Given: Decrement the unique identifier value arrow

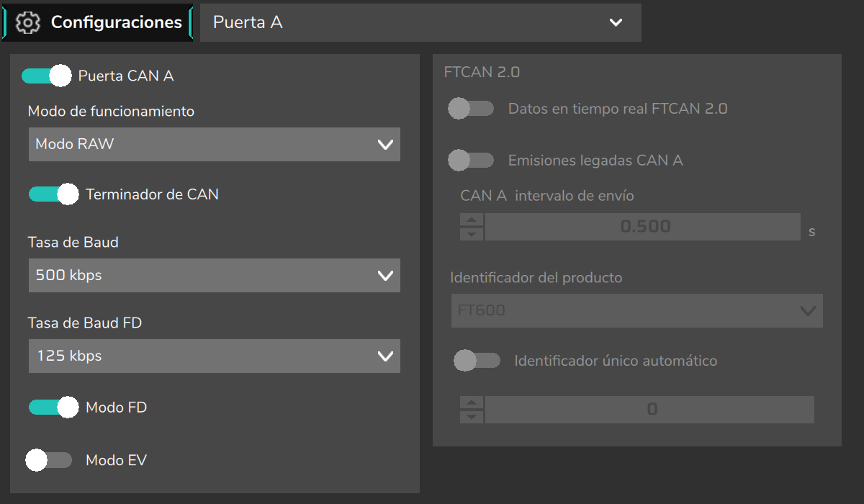Looking at the screenshot, I should [472, 416].
